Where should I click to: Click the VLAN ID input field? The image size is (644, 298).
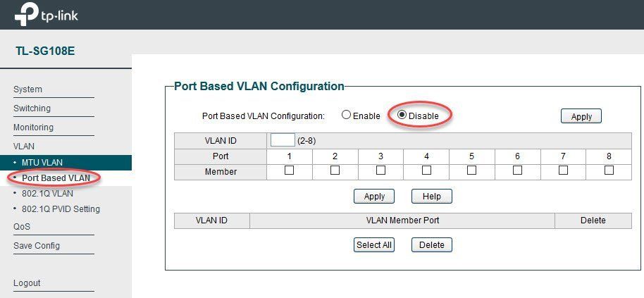pyautogui.click(x=283, y=140)
